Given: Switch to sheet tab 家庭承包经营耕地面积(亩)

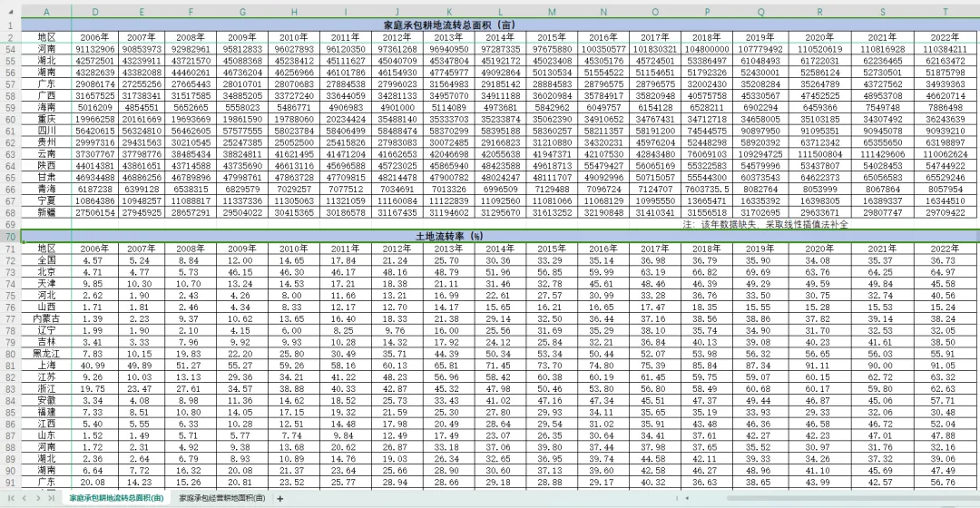Looking at the screenshot, I should (x=222, y=498).
